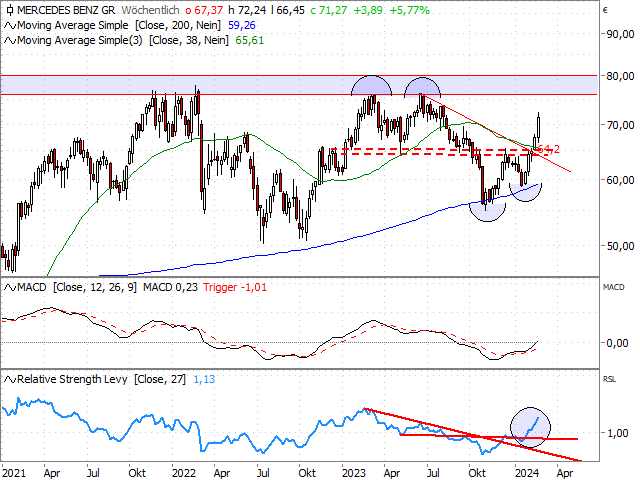The height and width of the screenshot is (480, 640).
Task: Click the high price h 72,24
Action: click(x=247, y=10)
